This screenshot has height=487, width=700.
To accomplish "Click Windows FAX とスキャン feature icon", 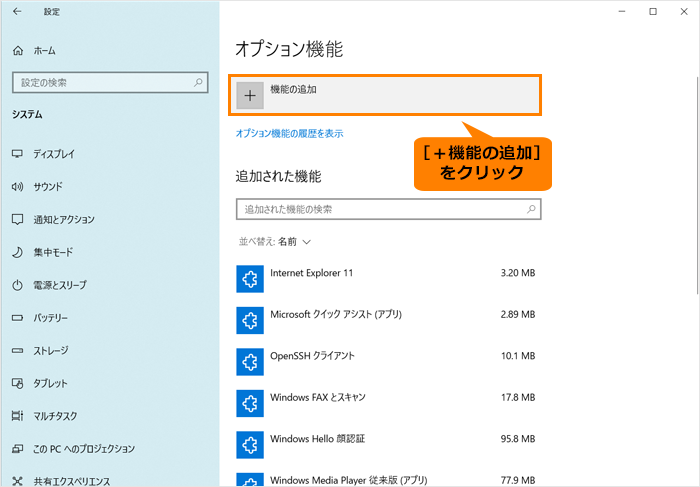I will click(x=250, y=404).
